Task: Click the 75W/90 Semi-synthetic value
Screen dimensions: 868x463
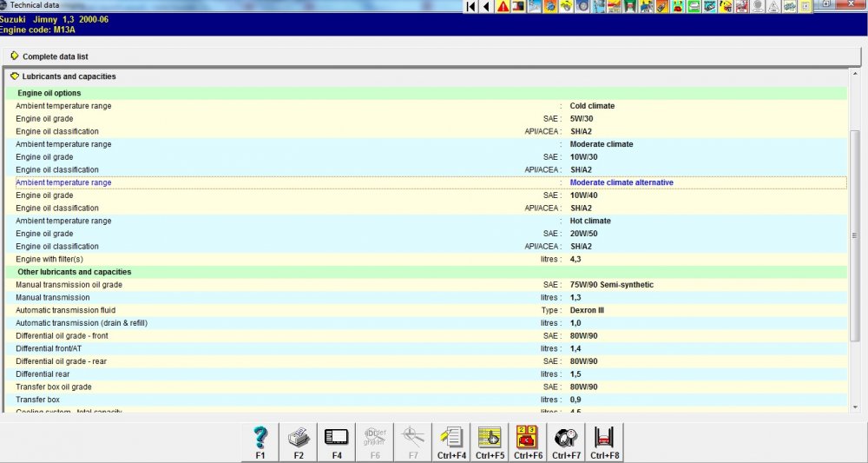Action: 612,285
